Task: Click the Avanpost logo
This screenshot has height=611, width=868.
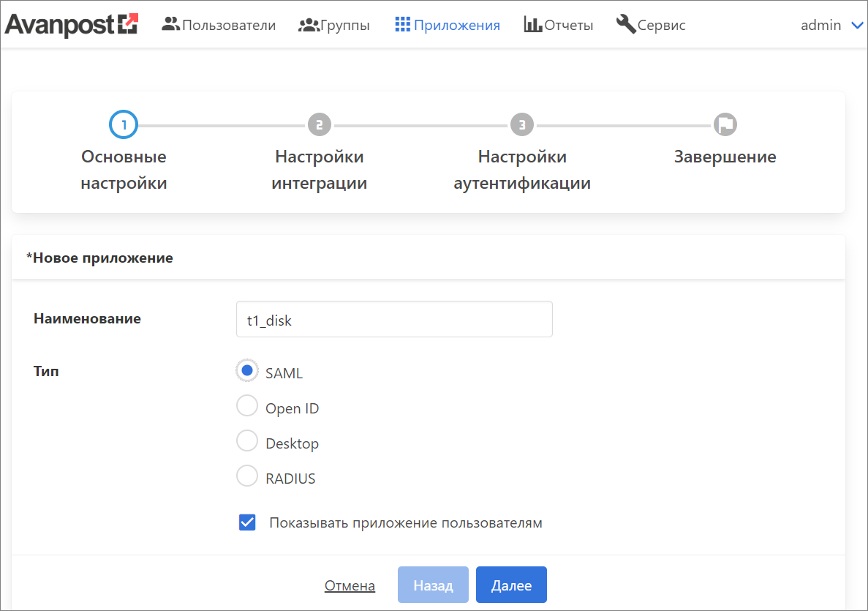Action: [72, 25]
